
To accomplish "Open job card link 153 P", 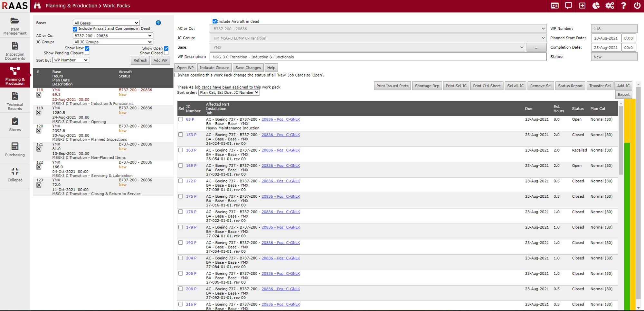I will tap(190, 135).
